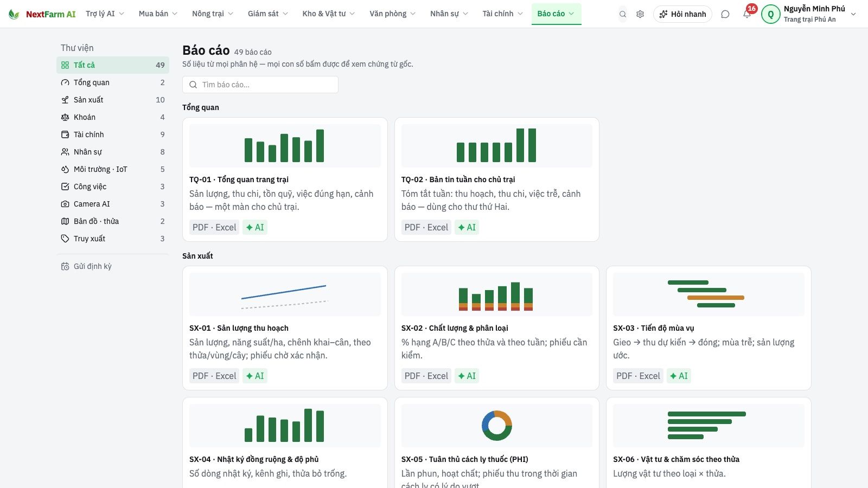This screenshot has height=488, width=868.
Task: Open SX-04 Nhật ký đồng ruộng title
Action: [254, 459]
